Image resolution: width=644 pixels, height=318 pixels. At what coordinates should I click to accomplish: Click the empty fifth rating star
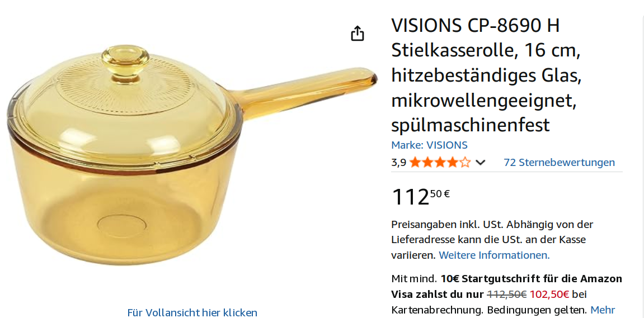coord(465,163)
